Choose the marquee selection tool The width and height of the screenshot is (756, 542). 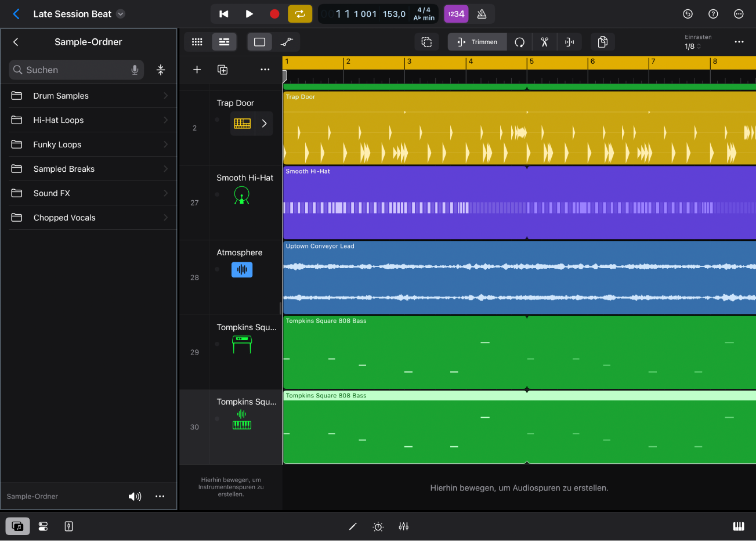tap(426, 42)
